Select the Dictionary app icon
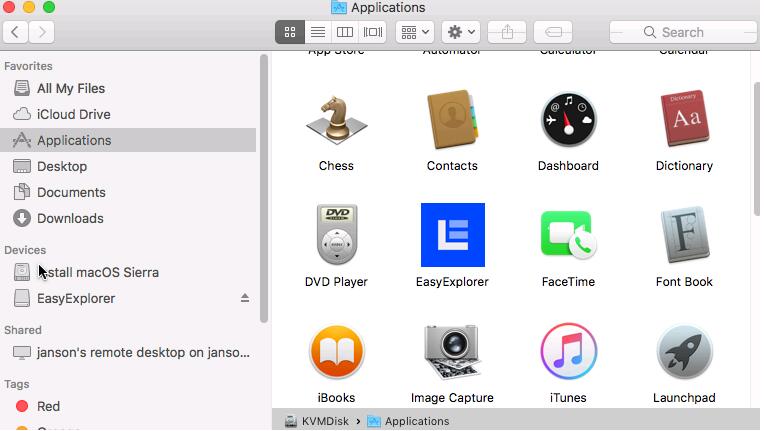Image resolution: width=764 pixels, height=431 pixels. tap(685, 118)
